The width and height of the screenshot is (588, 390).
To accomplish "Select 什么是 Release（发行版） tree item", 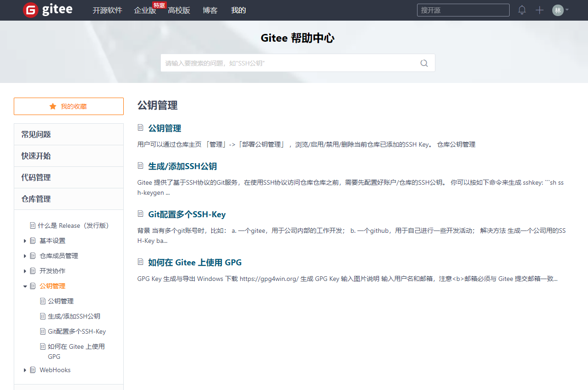I will point(73,225).
